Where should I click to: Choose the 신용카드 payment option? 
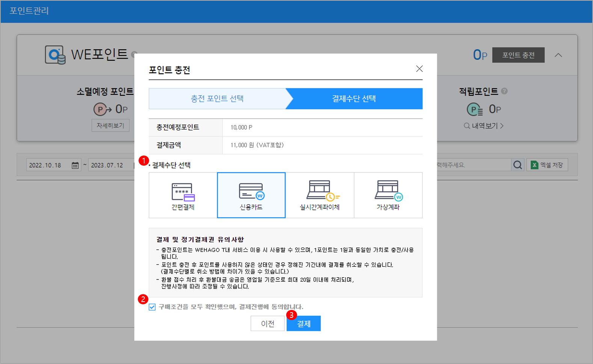tap(251, 195)
